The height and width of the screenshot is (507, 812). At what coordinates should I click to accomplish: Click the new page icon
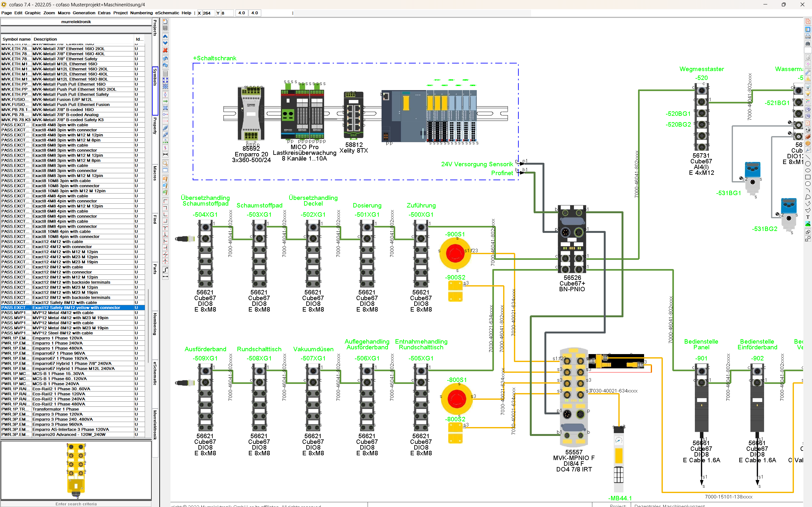[x=165, y=22]
